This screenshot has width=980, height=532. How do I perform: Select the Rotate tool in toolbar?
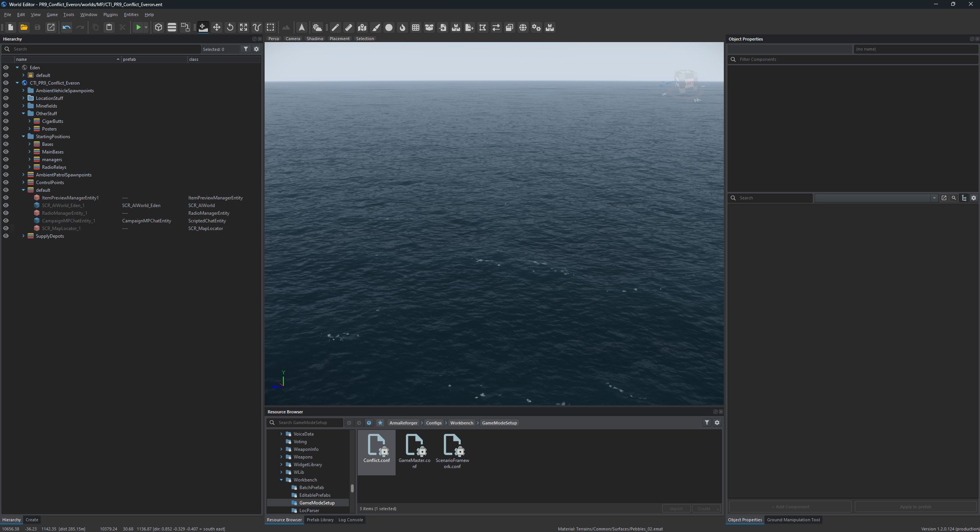pyautogui.click(x=230, y=27)
